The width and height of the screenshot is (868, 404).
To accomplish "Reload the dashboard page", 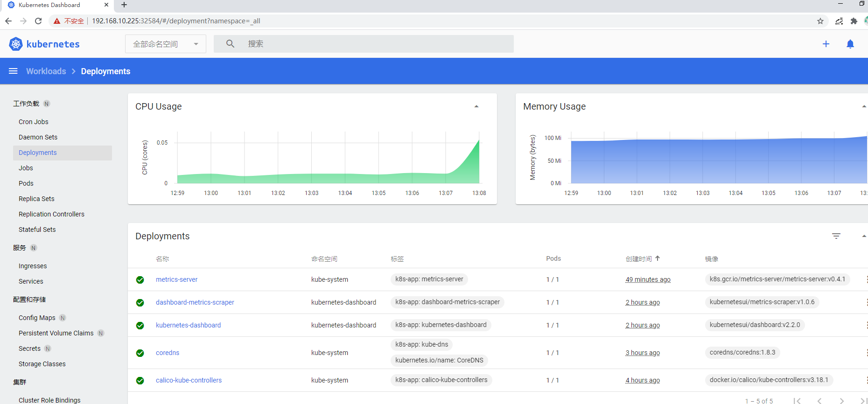I will pyautogui.click(x=38, y=21).
